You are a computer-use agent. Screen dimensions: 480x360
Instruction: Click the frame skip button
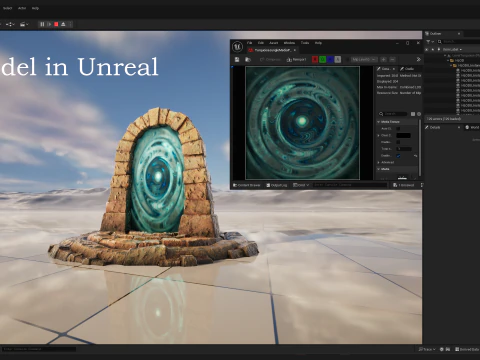(x=49, y=24)
